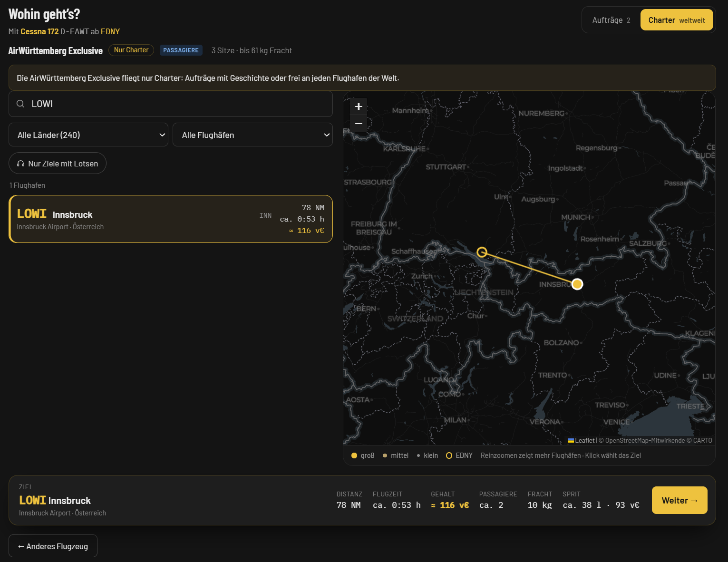The width and height of the screenshot is (728, 562).
Task: Click the klein legend entry
Action: (x=427, y=455)
